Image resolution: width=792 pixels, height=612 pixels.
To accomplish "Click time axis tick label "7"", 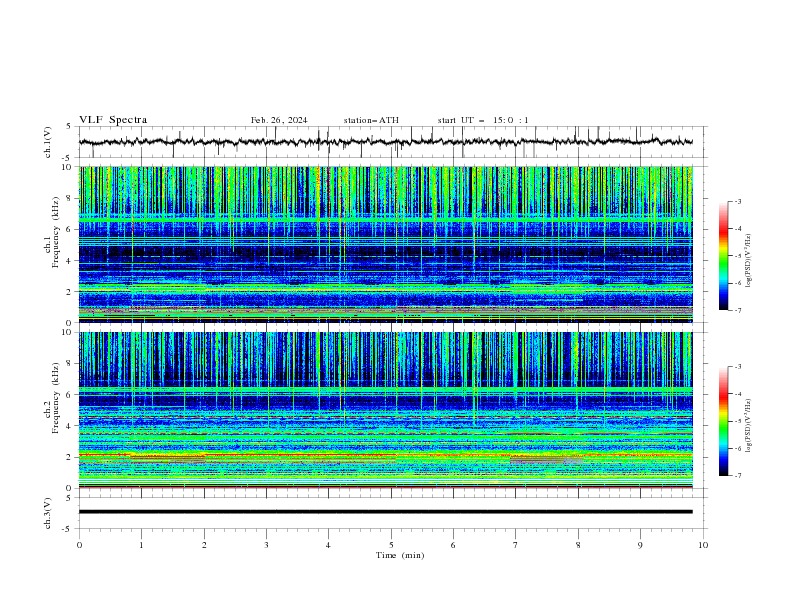I will coord(516,545).
